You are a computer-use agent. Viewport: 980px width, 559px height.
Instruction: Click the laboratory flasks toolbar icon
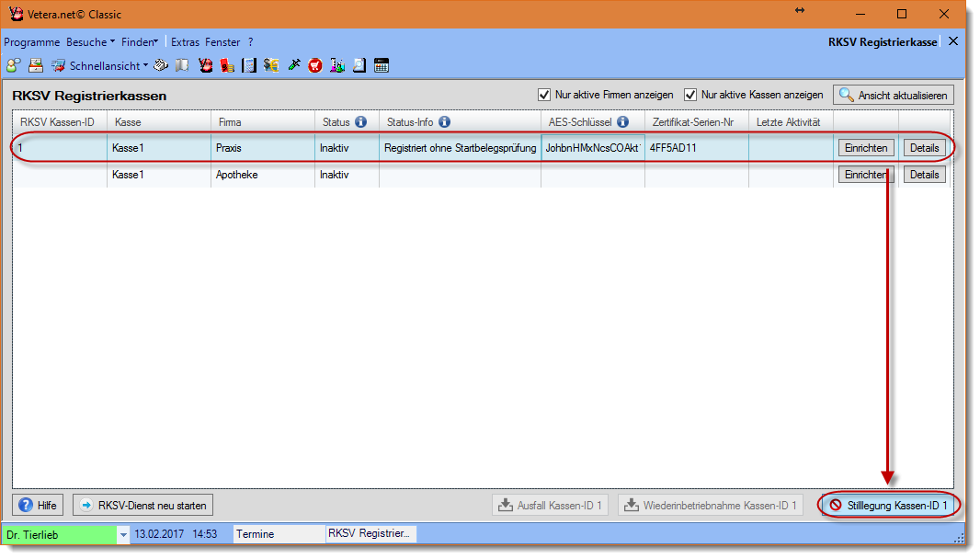pyautogui.click(x=337, y=65)
